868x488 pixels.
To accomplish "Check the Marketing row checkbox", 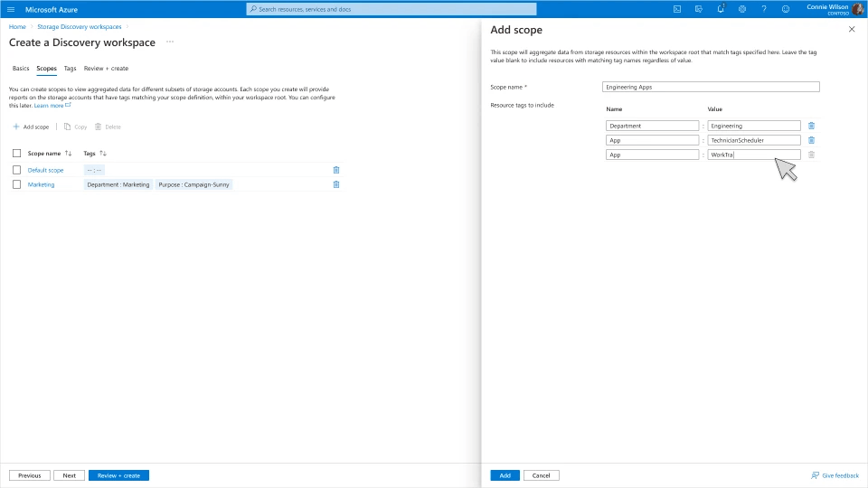I will (x=16, y=184).
